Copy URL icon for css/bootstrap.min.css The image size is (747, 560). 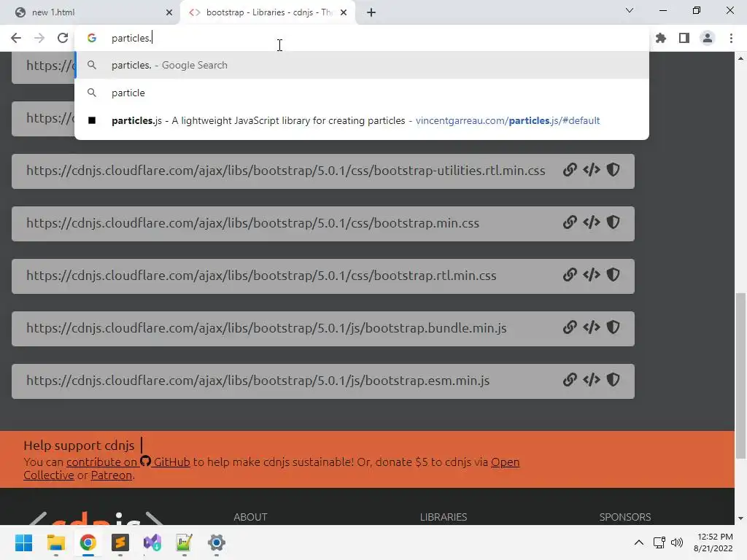click(x=570, y=222)
